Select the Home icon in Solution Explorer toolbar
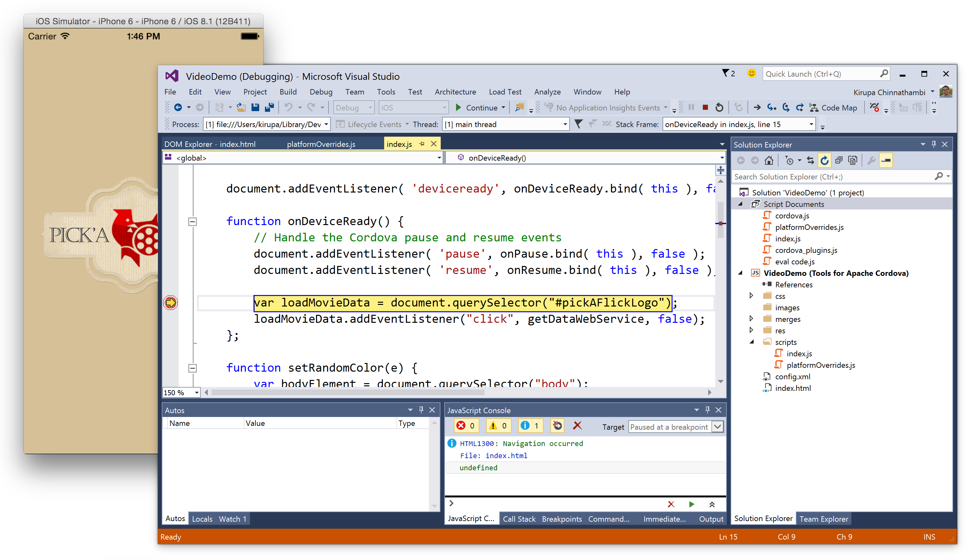970x560 pixels. (x=769, y=160)
